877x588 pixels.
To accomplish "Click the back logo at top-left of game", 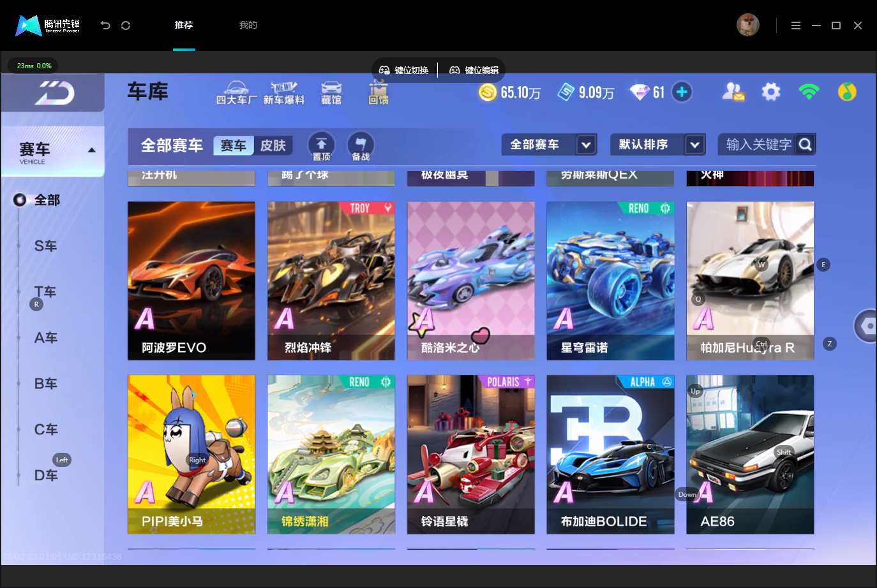I will pos(53,93).
